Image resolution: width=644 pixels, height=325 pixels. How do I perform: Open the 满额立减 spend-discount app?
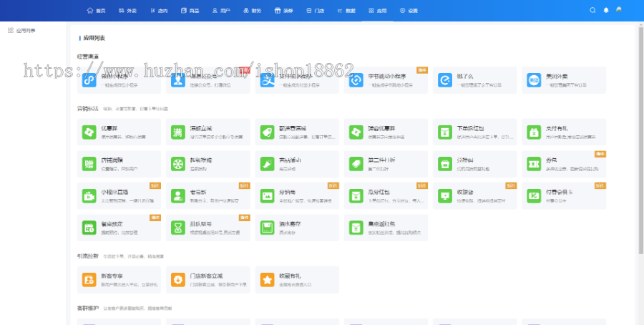click(x=208, y=132)
